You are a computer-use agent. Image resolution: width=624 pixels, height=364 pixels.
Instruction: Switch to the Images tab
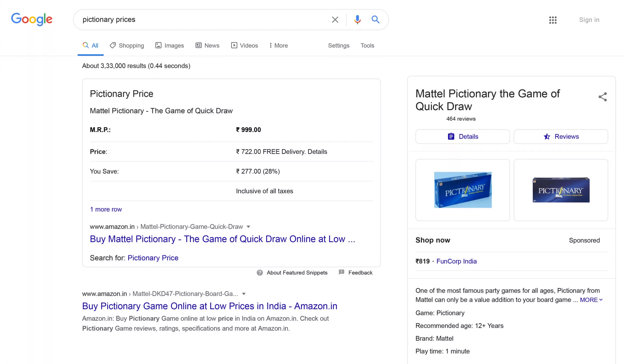tap(170, 46)
